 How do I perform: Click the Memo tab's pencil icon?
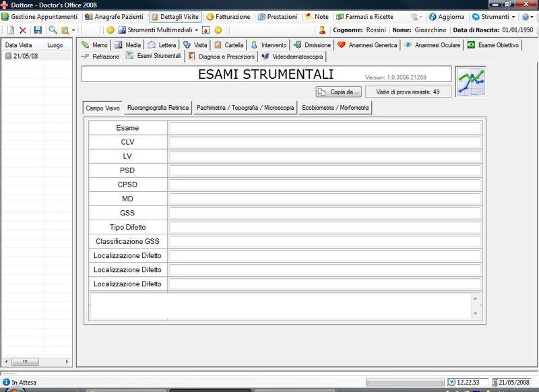(x=85, y=45)
